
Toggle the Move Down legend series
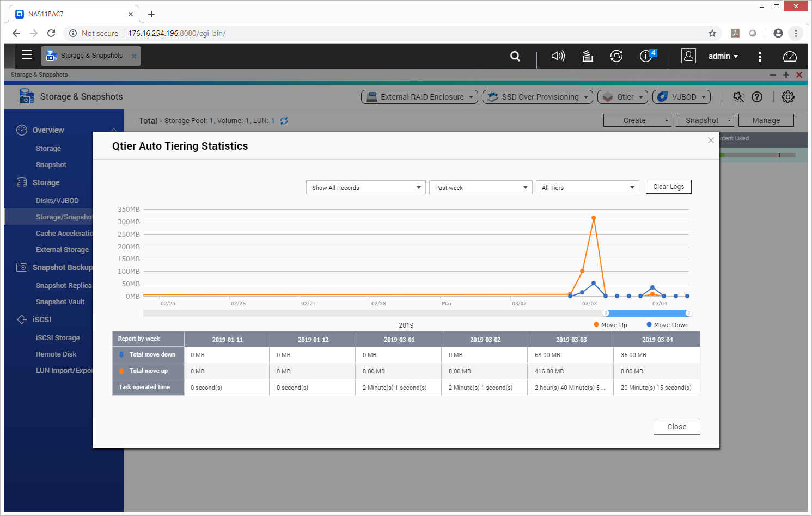(668, 325)
